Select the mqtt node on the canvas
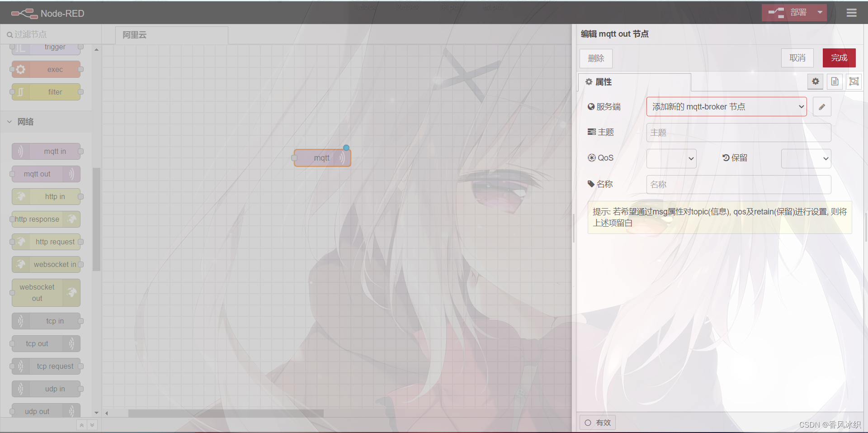This screenshot has width=868, height=433. point(322,158)
